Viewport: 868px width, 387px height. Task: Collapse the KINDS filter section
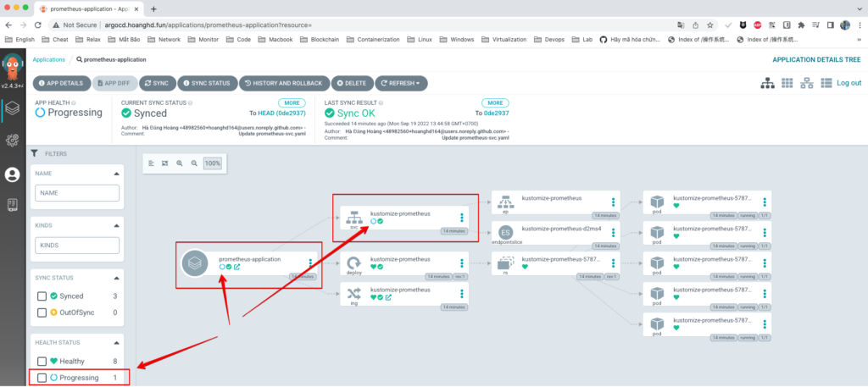[x=116, y=225]
